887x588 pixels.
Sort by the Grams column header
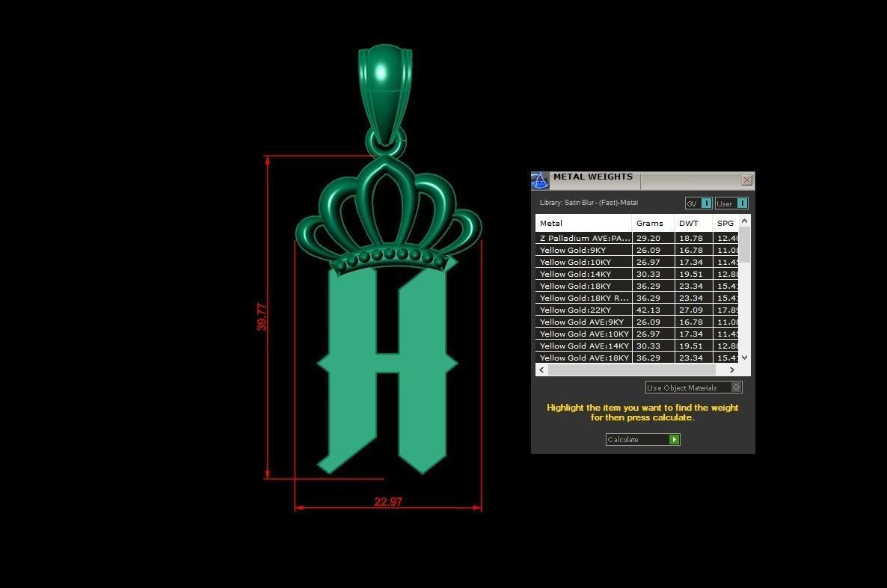(653, 223)
